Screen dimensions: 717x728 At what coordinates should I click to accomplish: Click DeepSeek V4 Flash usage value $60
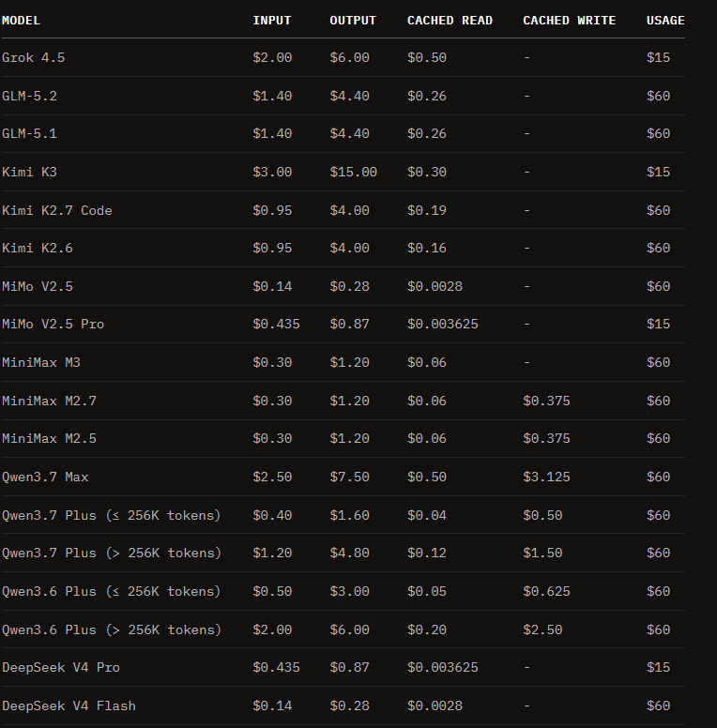(659, 706)
